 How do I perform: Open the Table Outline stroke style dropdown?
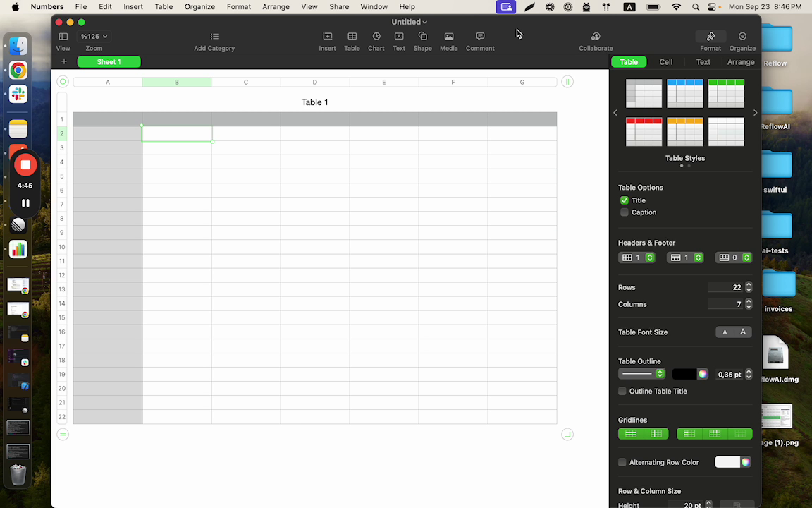[x=659, y=373]
